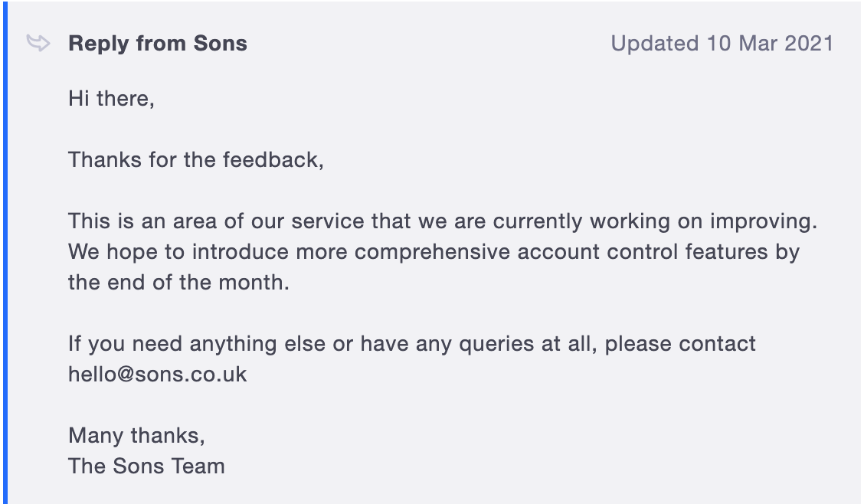Viewport: 864px width, 504px height.
Task: Click the line starting "This is an area"
Action: coord(443,221)
